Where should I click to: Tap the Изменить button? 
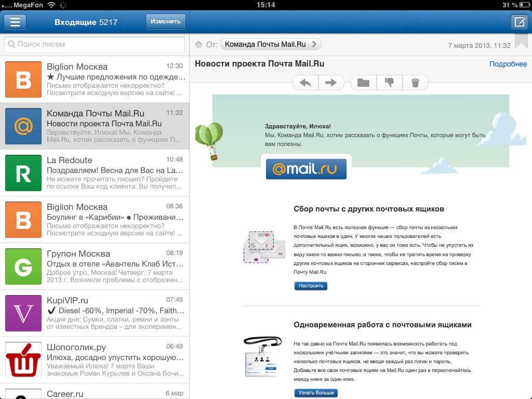[166, 21]
